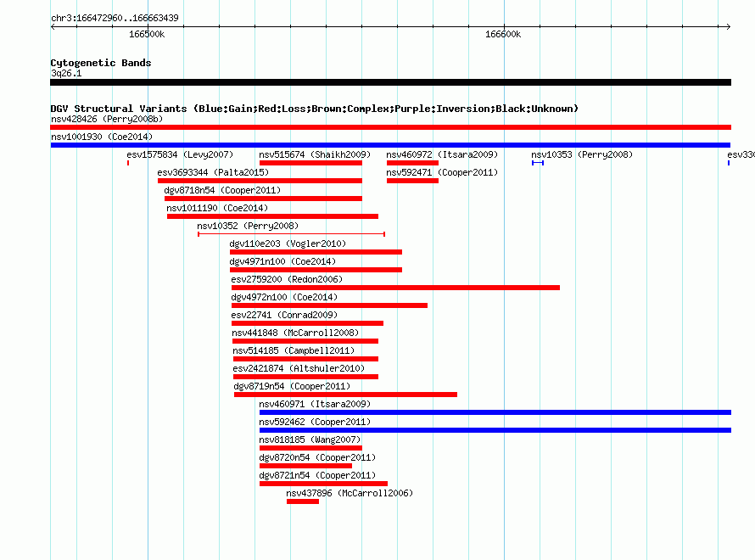Click the red bar under esv3693344
Screen dimensions: 755x560
click(x=260, y=181)
